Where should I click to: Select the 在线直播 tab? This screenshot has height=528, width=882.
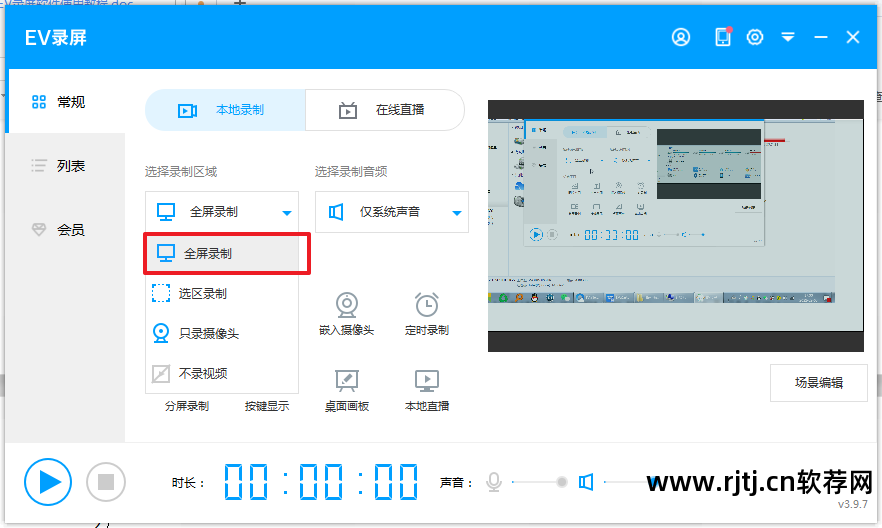[x=385, y=110]
